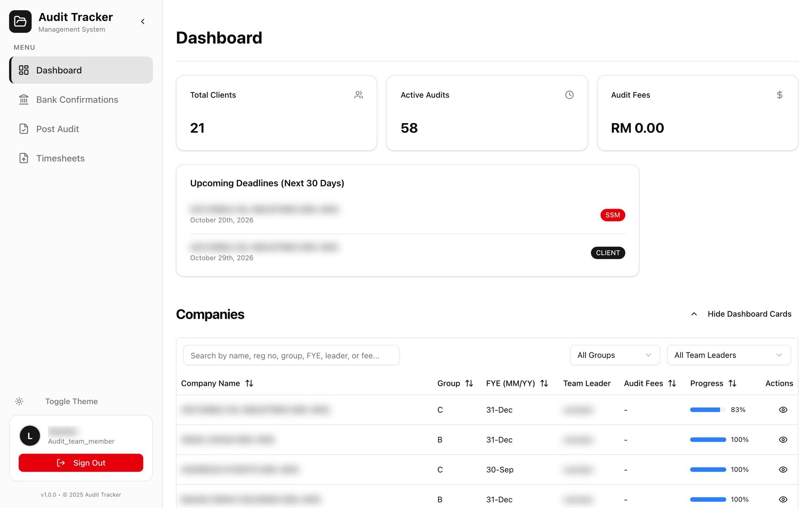Click the Upcoming Deadlines (Next 30 Days) heading

pyautogui.click(x=267, y=183)
